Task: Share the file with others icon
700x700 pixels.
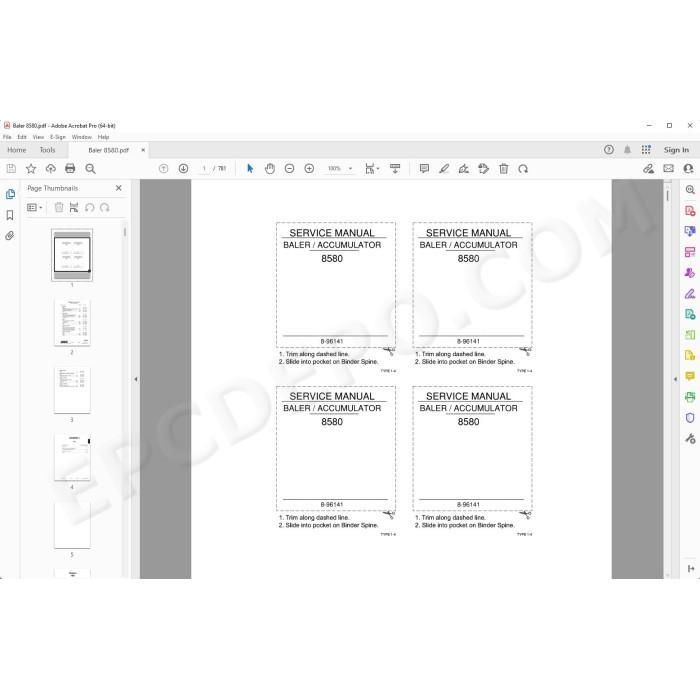Action: click(688, 169)
